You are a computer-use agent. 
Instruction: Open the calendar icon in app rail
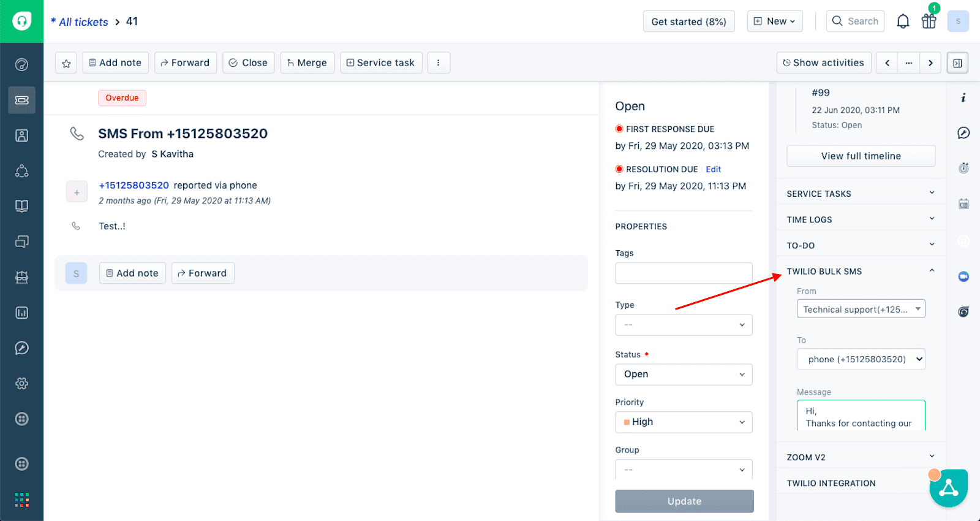coord(963,203)
